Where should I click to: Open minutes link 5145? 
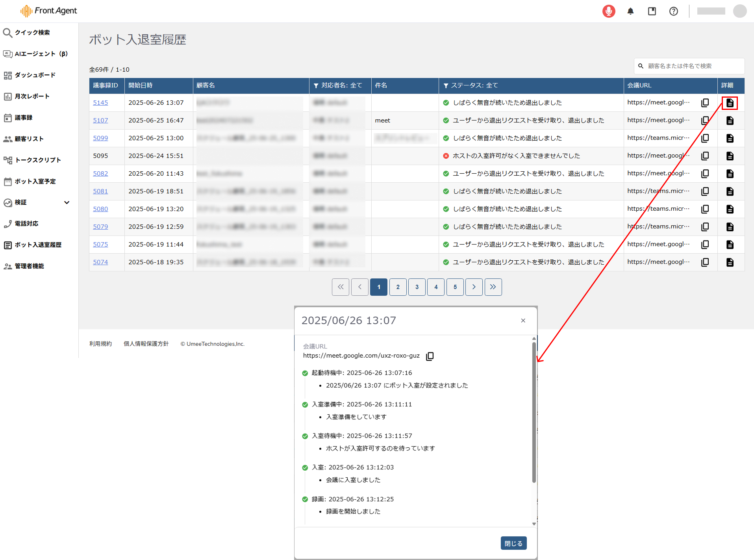(100, 103)
